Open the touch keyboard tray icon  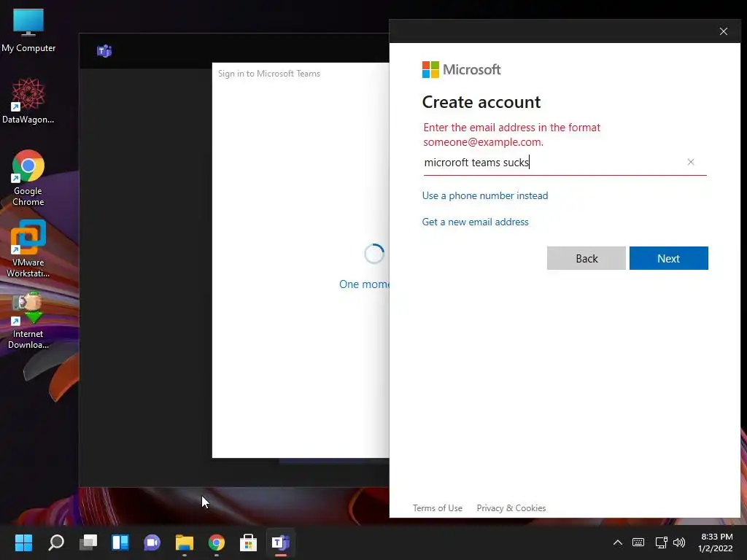pyautogui.click(x=638, y=542)
